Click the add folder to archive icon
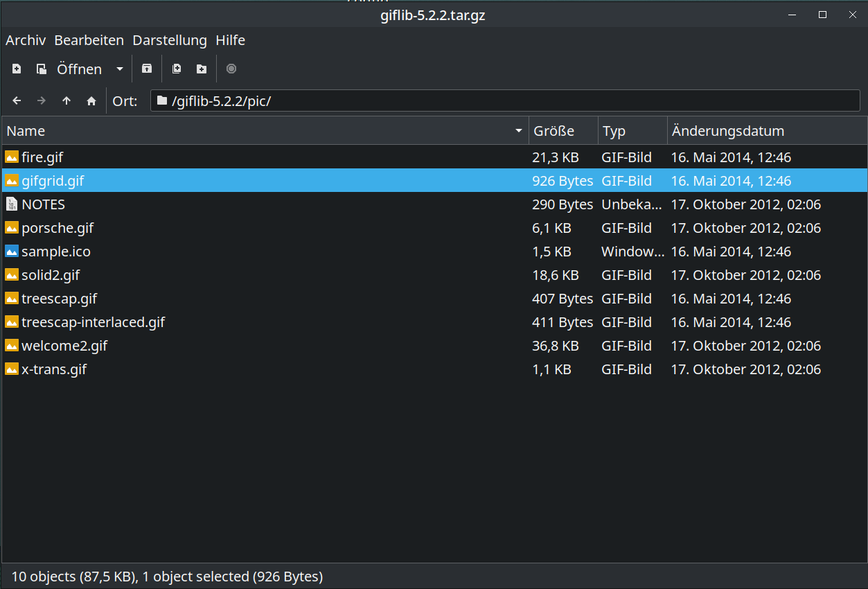 (x=201, y=69)
